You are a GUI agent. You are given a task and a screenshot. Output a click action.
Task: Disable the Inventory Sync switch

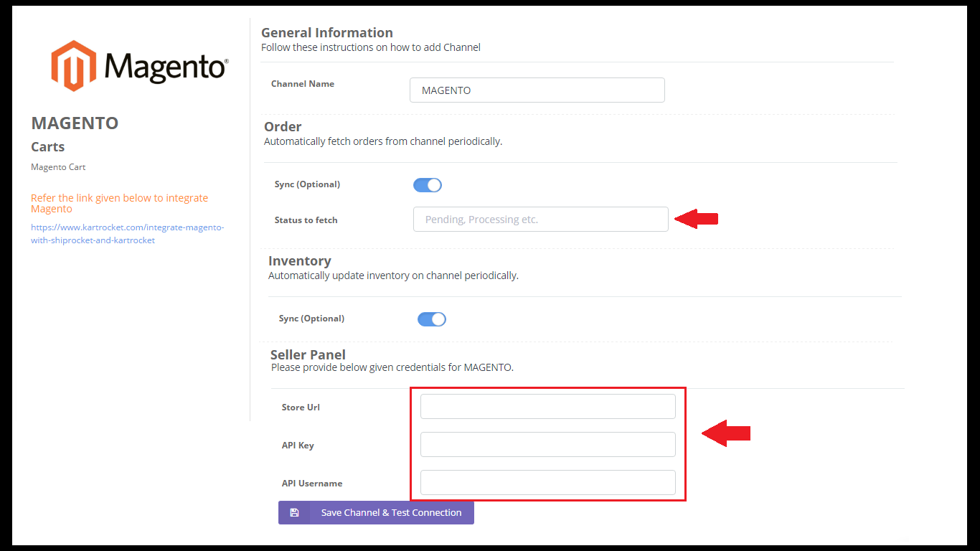432,319
